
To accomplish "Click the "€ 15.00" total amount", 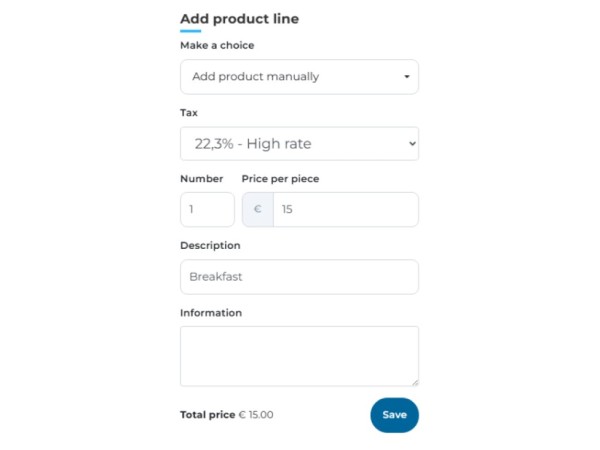I will click(256, 415).
